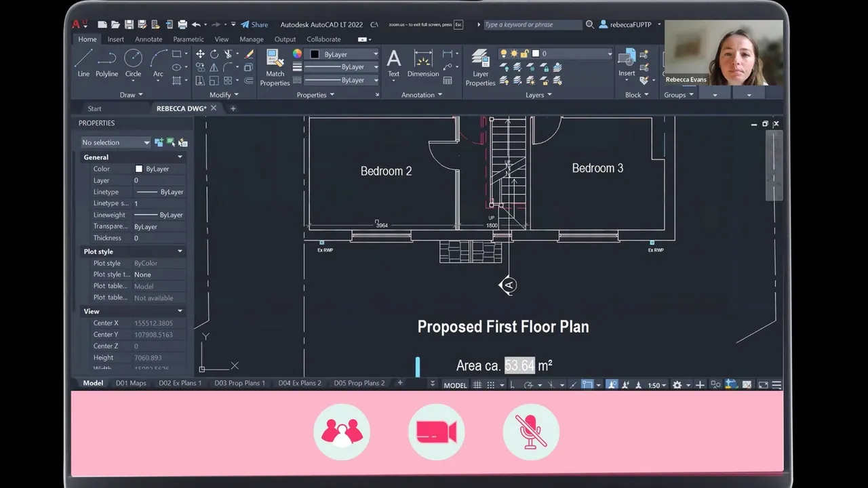Image resolution: width=868 pixels, height=488 pixels.
Task: Select the Polyline draw tool
Action: 106,63
